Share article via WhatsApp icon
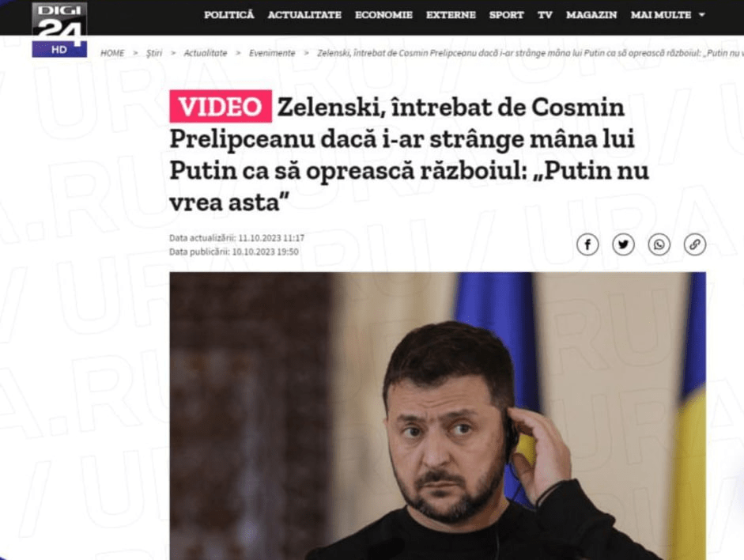The height and width of the screenshot is (560, 744). pyautogui.click(x=659, y=245)
